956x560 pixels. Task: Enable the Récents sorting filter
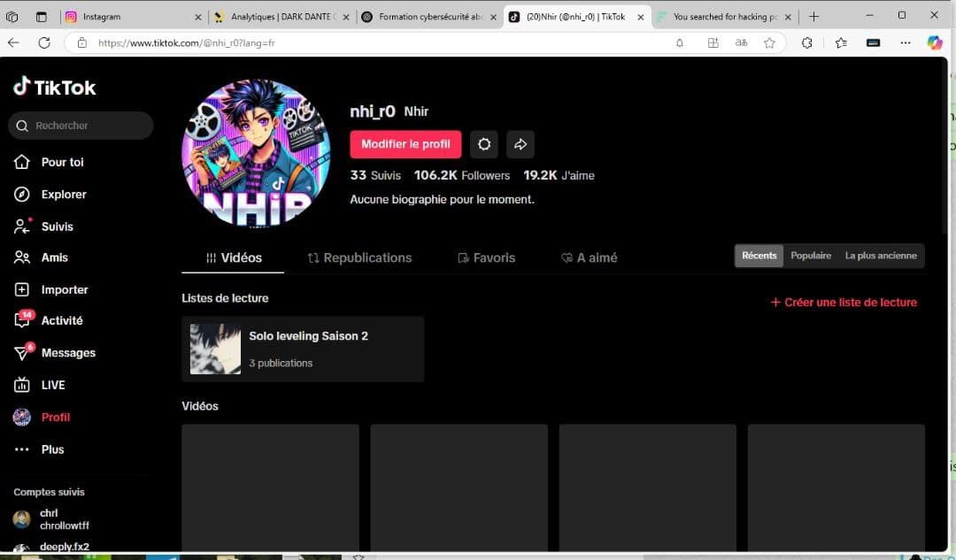point(759,255)
